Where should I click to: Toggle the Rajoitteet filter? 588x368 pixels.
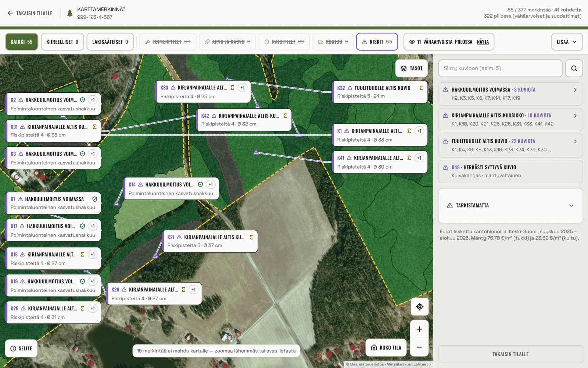click(284, 42)
